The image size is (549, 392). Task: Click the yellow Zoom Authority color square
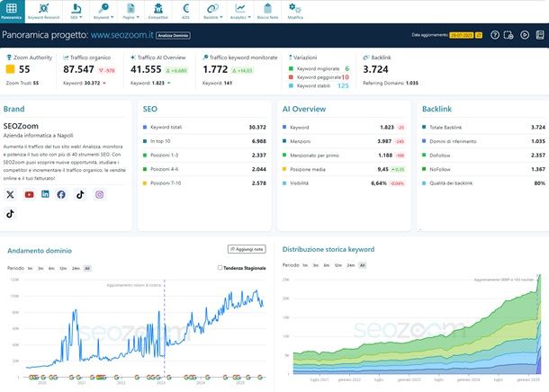point(10,68)
